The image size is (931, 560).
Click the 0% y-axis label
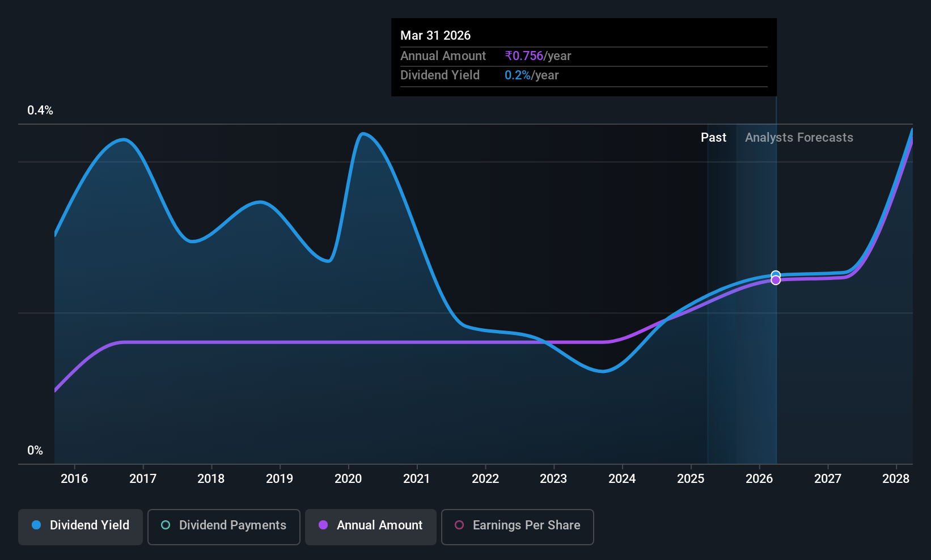tap(35, 451)
